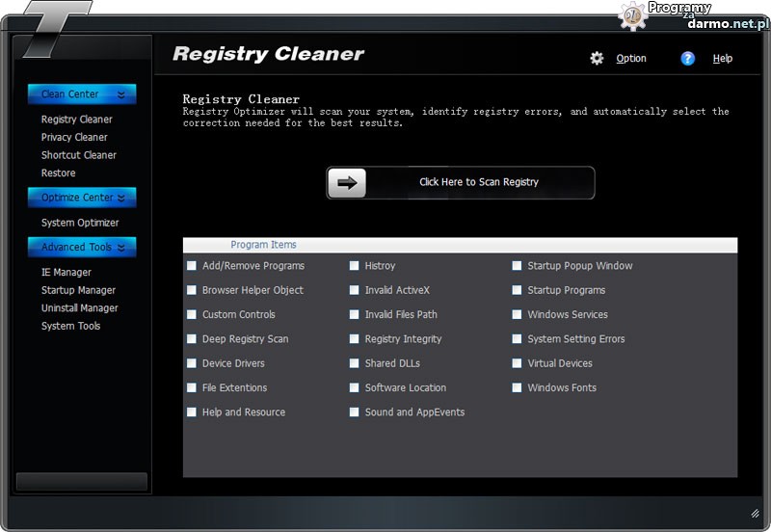
Task: Open the Help link
Action: pyautogui.click(x=722, y=59)
